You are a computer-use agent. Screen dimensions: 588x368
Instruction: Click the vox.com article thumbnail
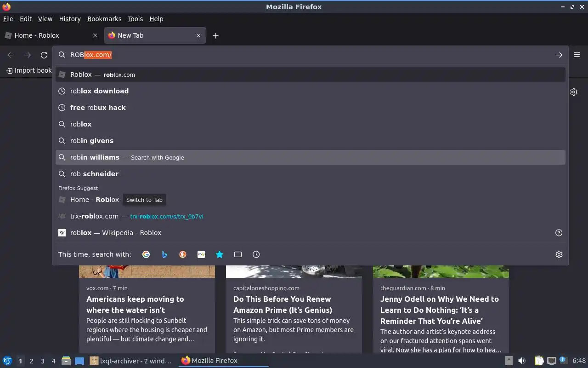147,271
